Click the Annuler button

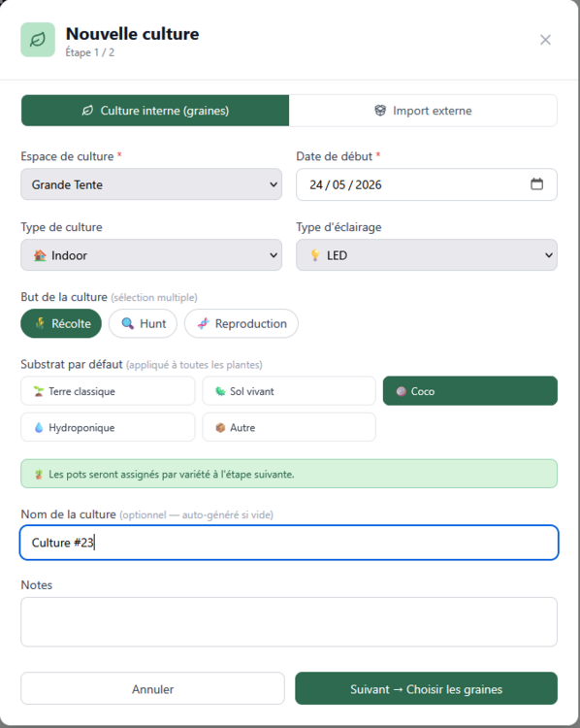[152, 688]
